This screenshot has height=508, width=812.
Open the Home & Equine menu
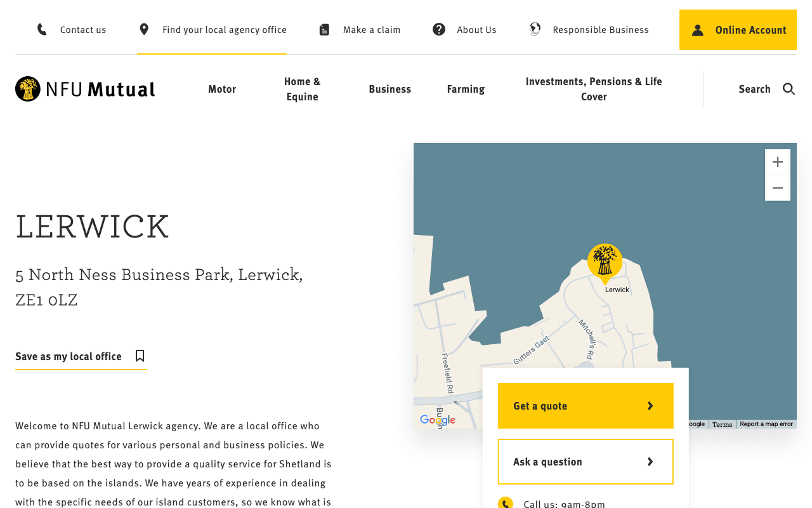point(302,89)
